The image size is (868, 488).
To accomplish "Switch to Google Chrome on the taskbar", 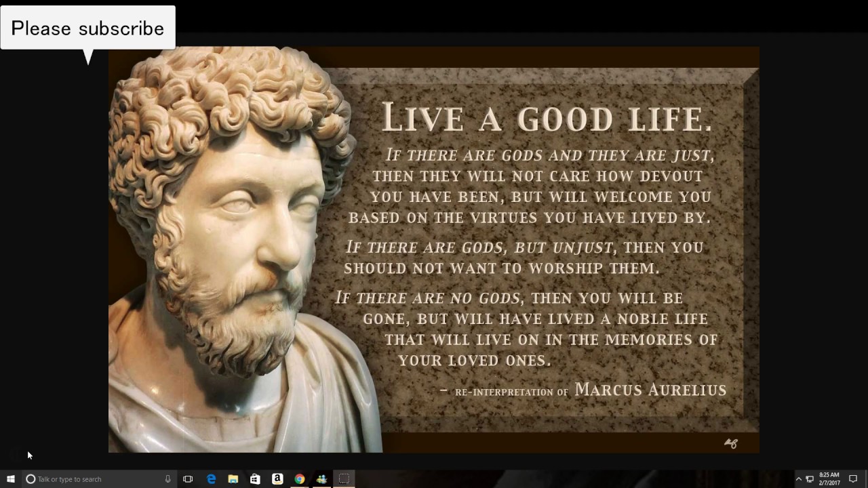I will tap(299, 479).
